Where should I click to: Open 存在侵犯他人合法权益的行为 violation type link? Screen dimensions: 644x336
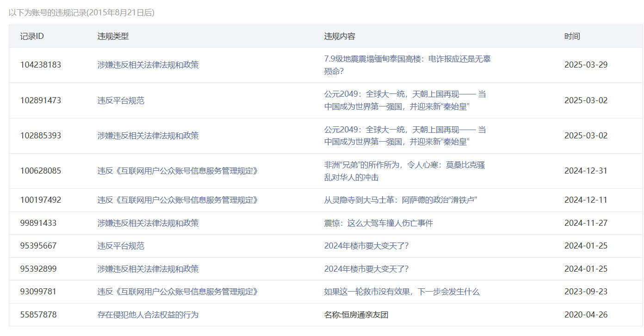click(x=148, y=315)
